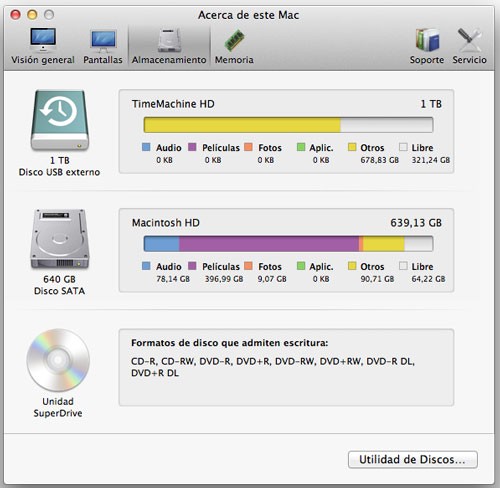
Task: Click the purple Películas swatch under TimeMachine HD
Action: point(192,147)
